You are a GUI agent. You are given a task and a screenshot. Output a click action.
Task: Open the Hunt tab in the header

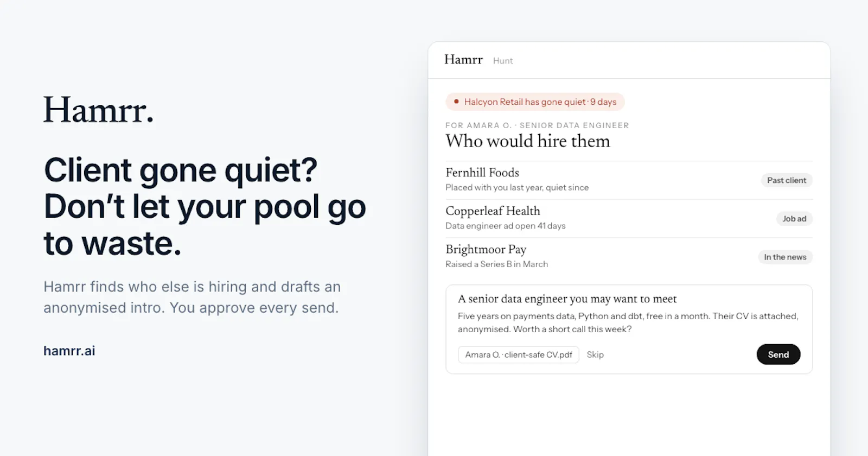[x=503, y=61]
